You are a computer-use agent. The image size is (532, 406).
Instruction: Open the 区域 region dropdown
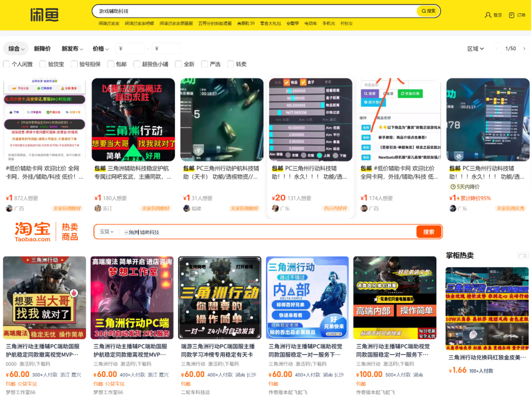pyautogui.click(x=475, y=49)
